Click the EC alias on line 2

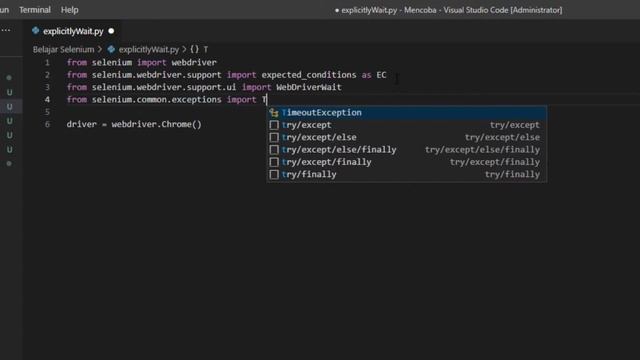pos(381,75)
